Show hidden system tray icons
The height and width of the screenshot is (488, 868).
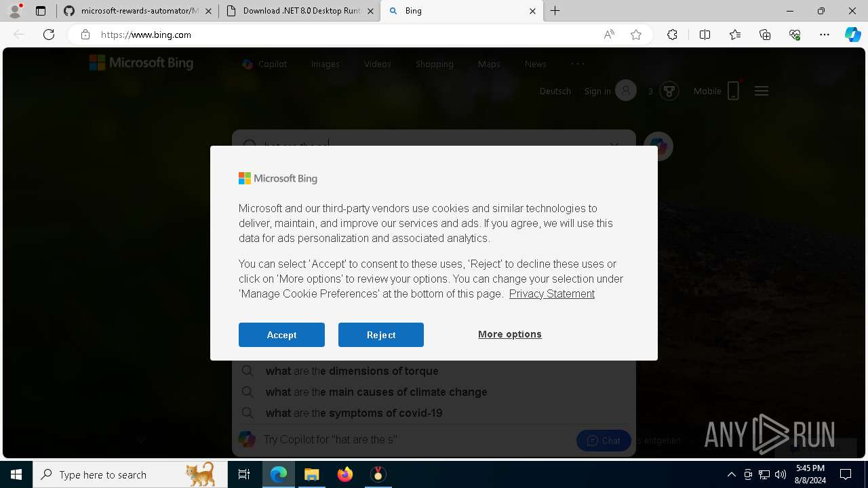tap(731, 474)
